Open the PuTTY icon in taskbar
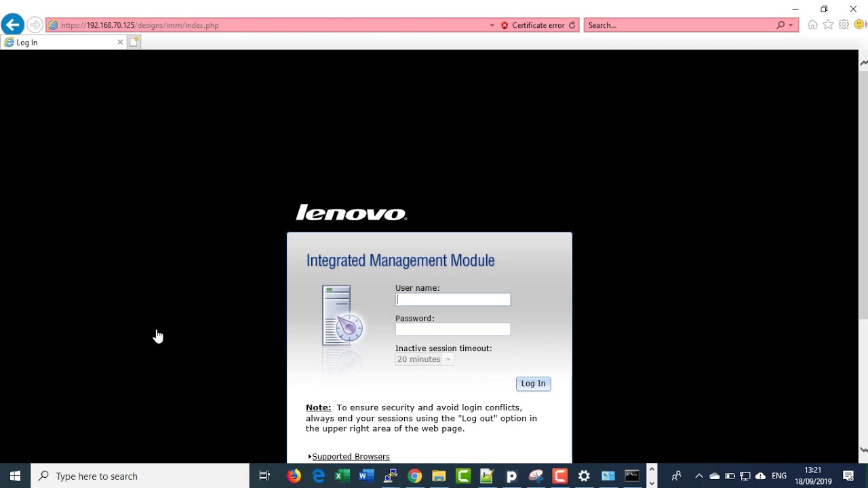Viewport: 868px width, 488px height. [x=391, y=476]
